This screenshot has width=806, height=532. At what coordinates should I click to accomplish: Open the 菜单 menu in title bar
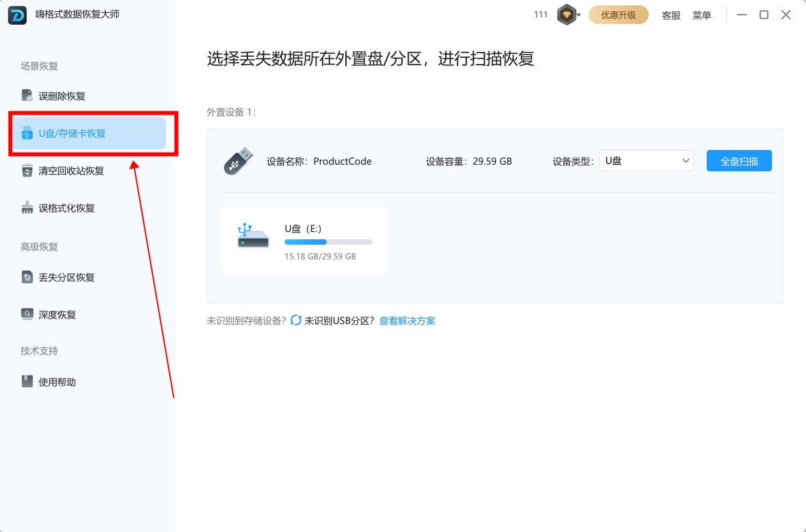[702, 15]
